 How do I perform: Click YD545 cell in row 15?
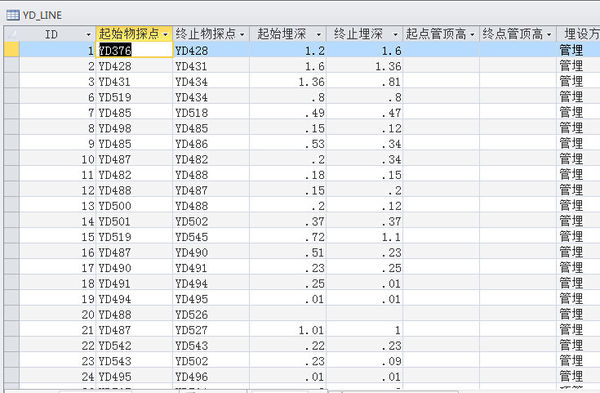pos(211,236)
